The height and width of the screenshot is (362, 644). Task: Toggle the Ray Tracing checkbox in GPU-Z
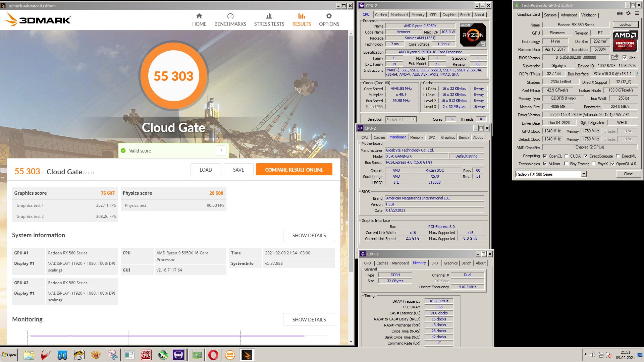click(x=566, y=164)
